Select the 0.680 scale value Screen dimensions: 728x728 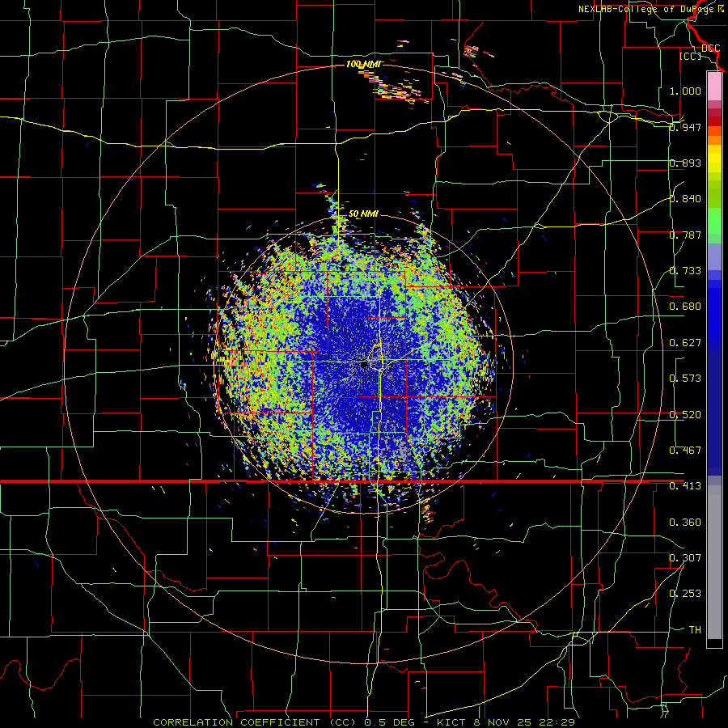685,307
